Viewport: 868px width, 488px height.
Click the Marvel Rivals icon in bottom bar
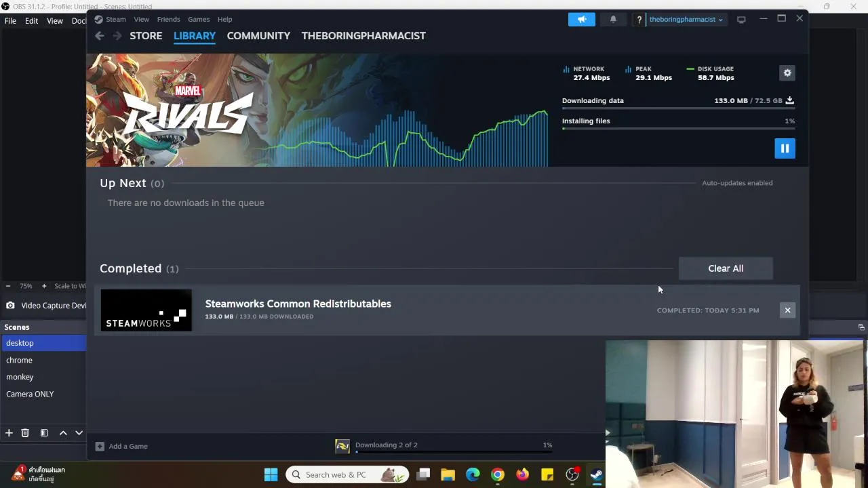point(342,446)
